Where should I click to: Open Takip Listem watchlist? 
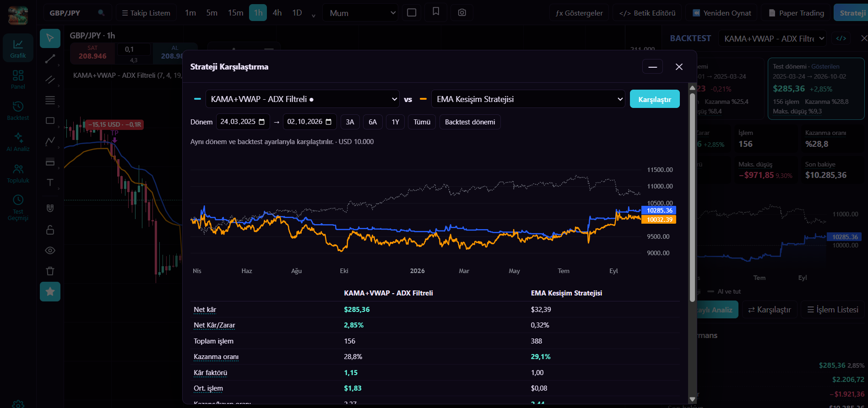point(146,13)
